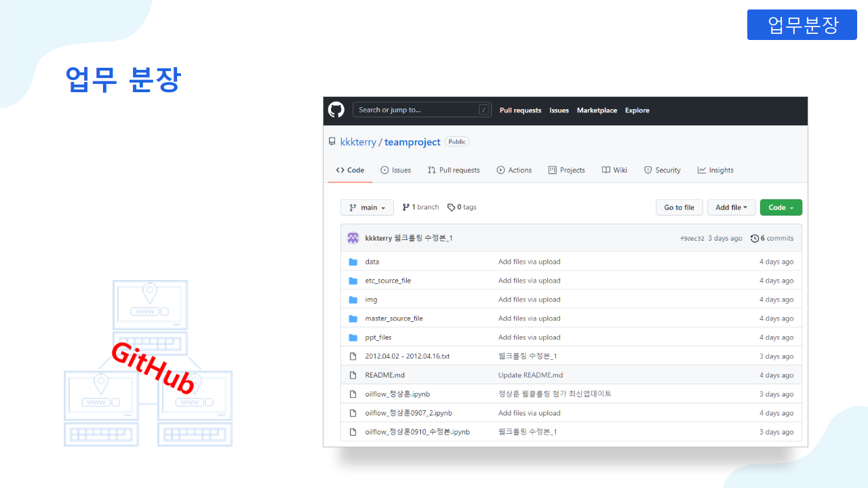This screenshot has height=488, width=868.
Task: Switch to the Issues repository tab
Action: pyautogui.click(x=396, y=170)
